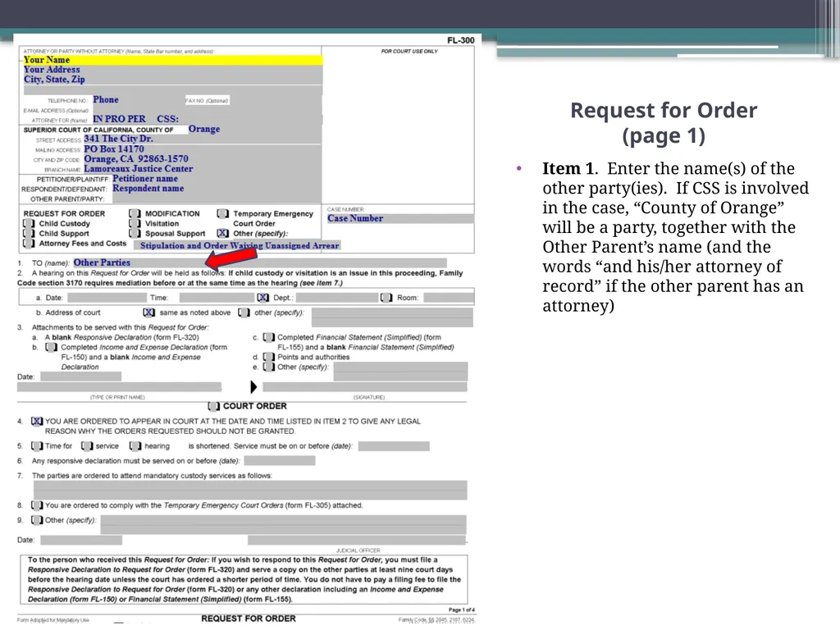Image resolution: width=840 pixels, height=630 pixels.
Task: Click the street address 341 The City Dr.
Action: coord(202,139)
